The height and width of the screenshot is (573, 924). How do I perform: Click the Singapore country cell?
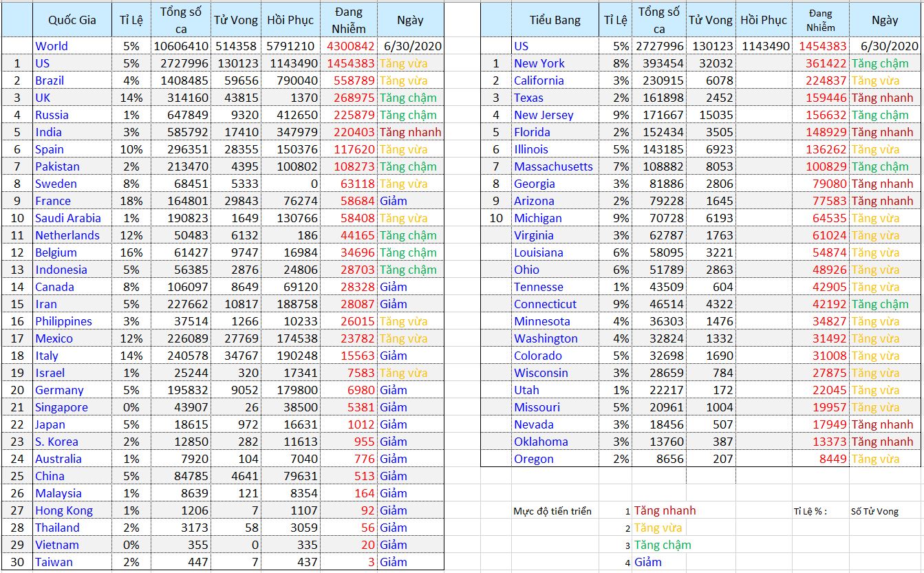pos(72,407)
